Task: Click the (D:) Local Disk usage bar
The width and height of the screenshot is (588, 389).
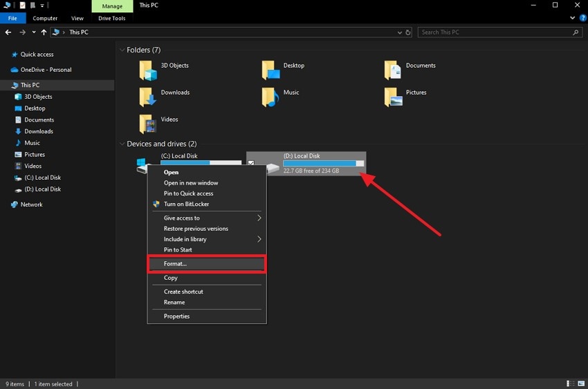Action: click(x=323, y=164)
